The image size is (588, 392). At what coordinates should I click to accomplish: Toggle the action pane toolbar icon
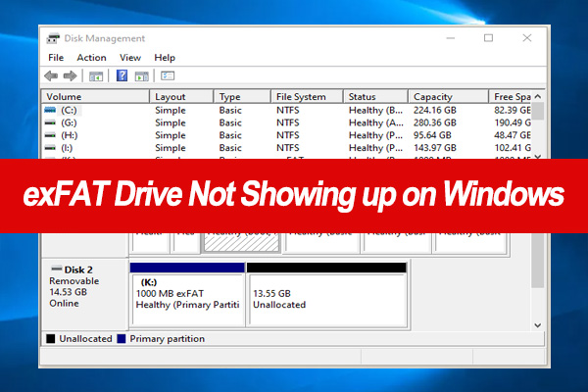(x=142, y=76)
